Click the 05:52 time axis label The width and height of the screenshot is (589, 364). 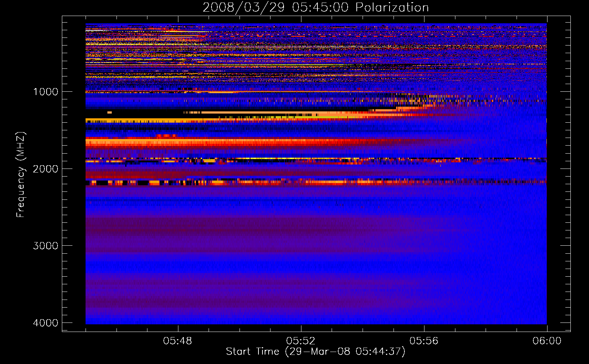tap(301, 341)
